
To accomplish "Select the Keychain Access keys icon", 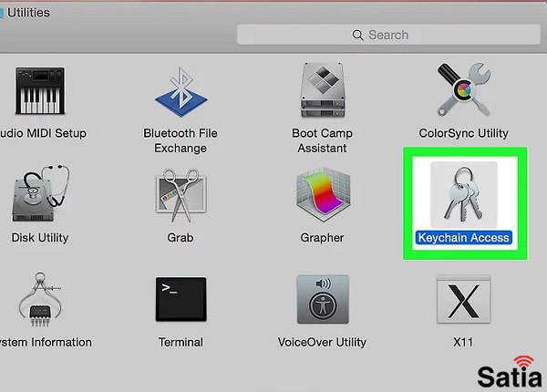I will tap(464, 194).
